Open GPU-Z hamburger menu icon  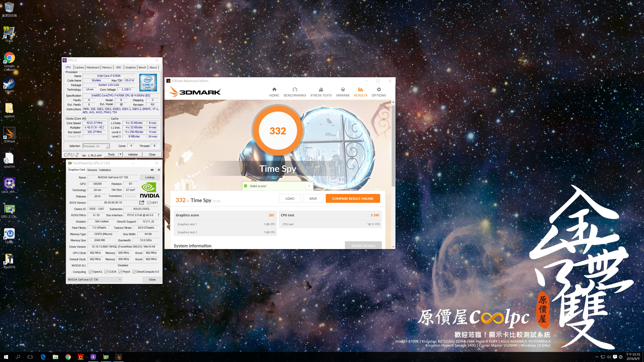click(159, 170)
